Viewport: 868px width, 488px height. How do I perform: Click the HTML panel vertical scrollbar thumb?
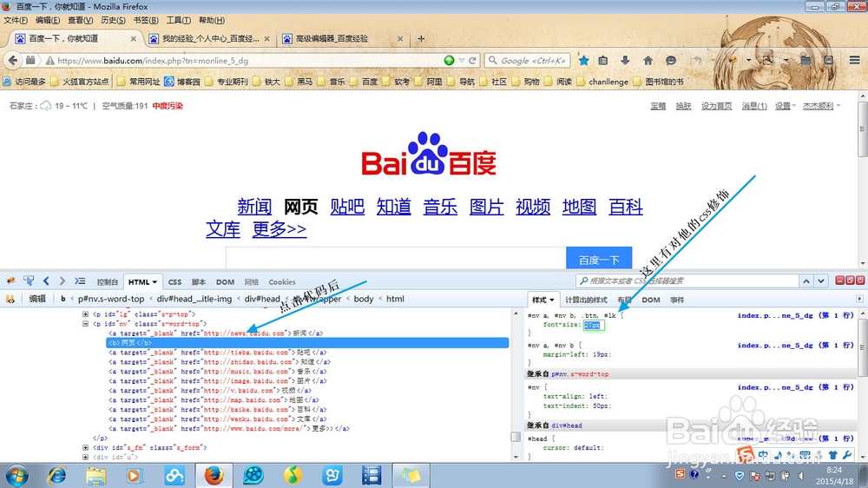click(x=516, y=437)
